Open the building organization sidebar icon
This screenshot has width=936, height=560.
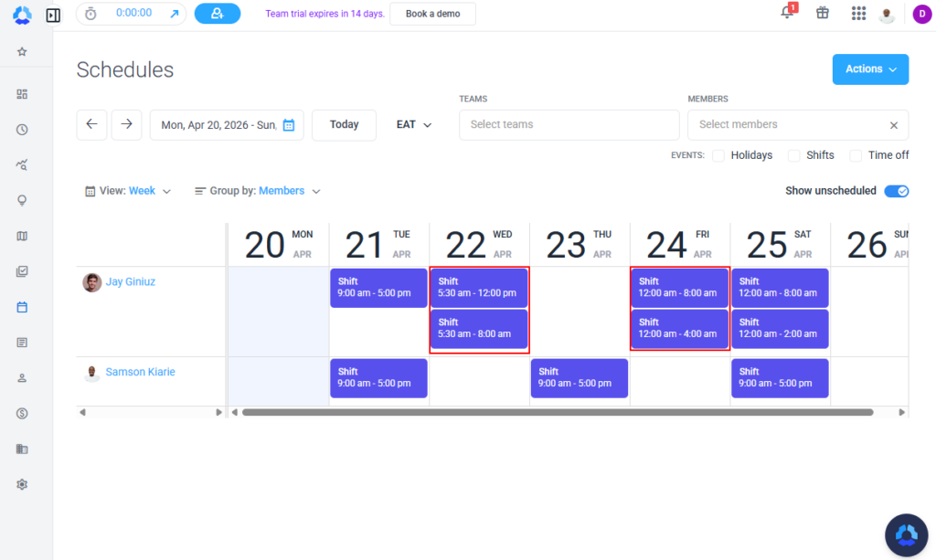[x=22, y=449]
